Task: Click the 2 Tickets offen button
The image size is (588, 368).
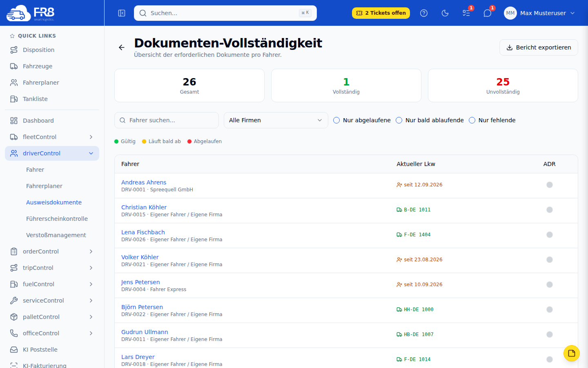Action: (x=381, y=13)
